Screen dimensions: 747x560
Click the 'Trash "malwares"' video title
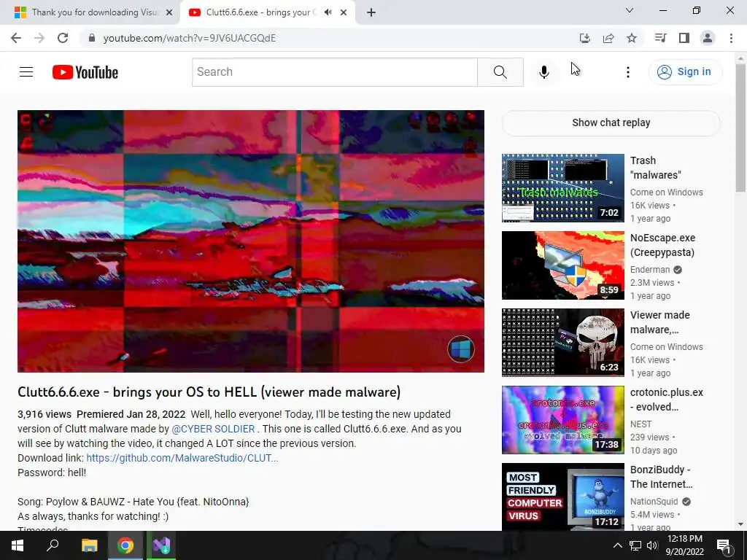pos(656,168)
